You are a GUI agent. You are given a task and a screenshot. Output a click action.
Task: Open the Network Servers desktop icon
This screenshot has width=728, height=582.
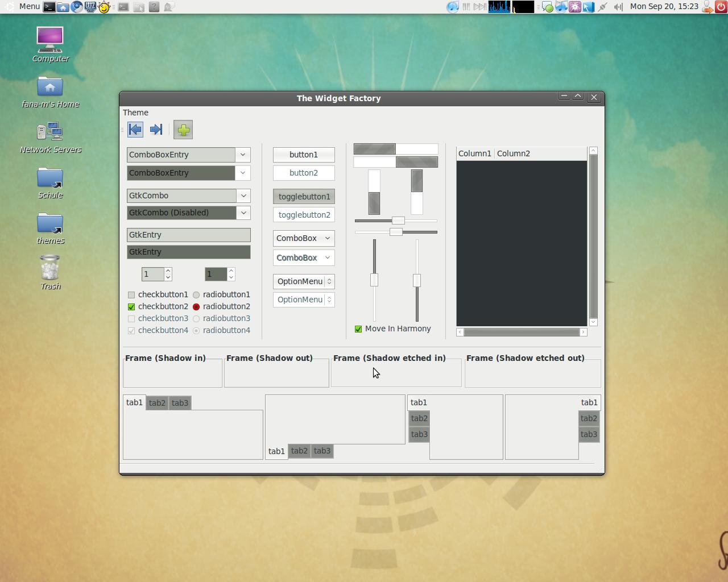tap(51, 138)
